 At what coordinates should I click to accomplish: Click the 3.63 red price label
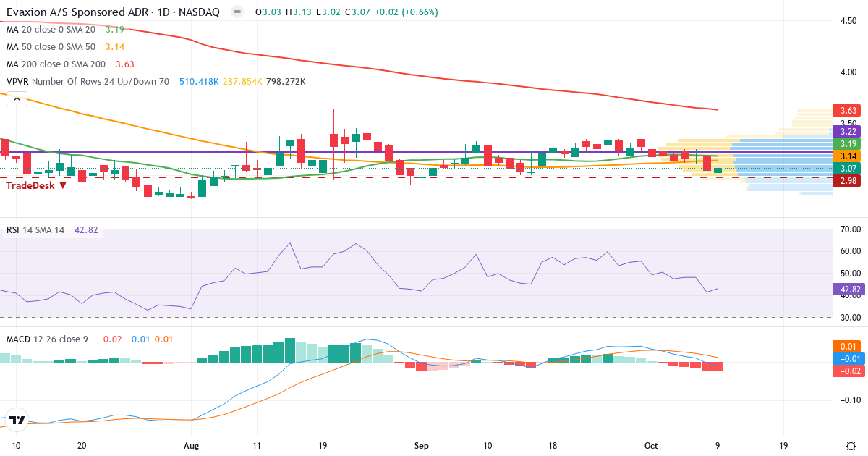click(846, 111)
